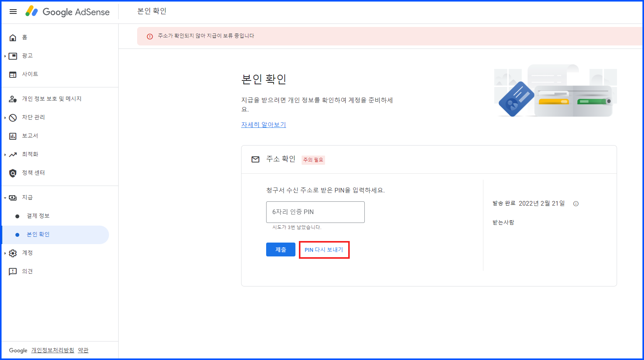Viewport: 644px width, 360px height.
Task: Click the 계정 gear icon
Action: (13, 253)
